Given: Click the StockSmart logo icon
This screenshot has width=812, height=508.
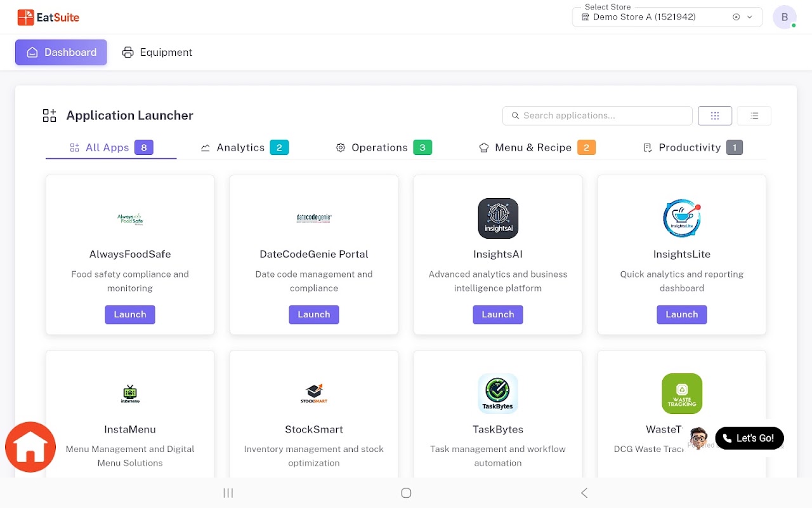Looking at the screenshot, I should coord(314,394).
